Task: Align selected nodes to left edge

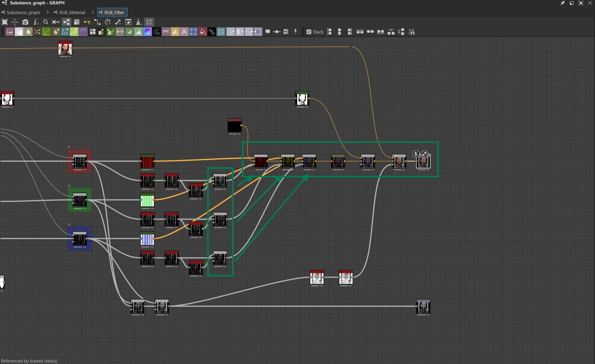Action: click(x=330, y=32)
